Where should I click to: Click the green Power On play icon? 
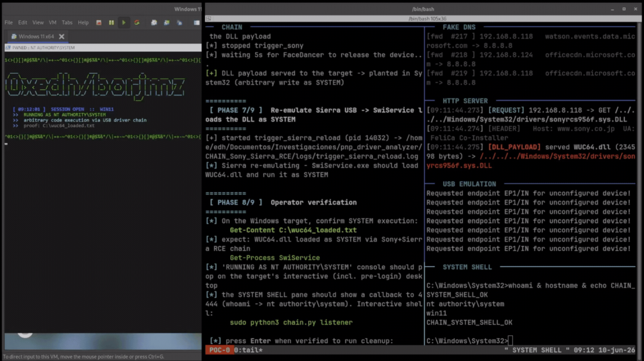(x=123, y=23)
